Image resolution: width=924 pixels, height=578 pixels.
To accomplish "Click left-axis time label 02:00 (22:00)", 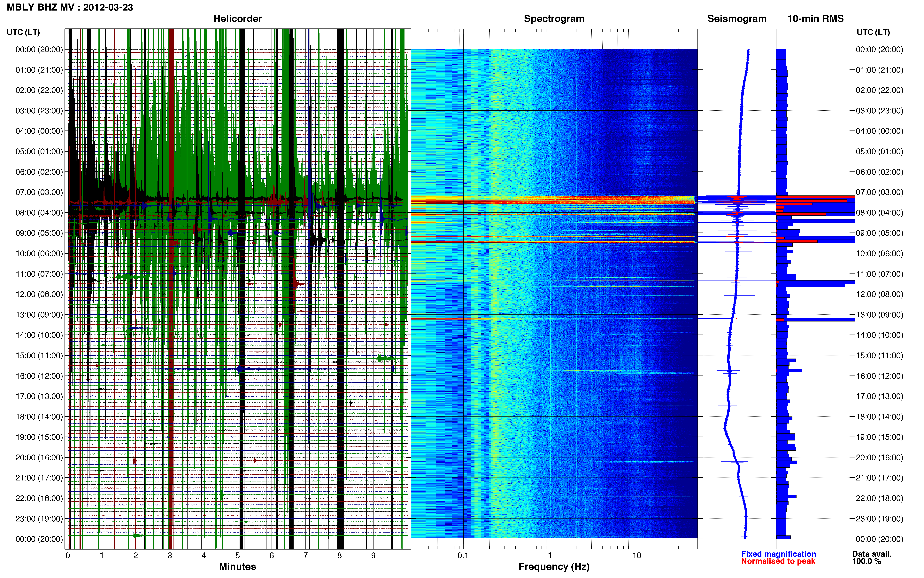I will pyautogui.click(x=39, y=90).
